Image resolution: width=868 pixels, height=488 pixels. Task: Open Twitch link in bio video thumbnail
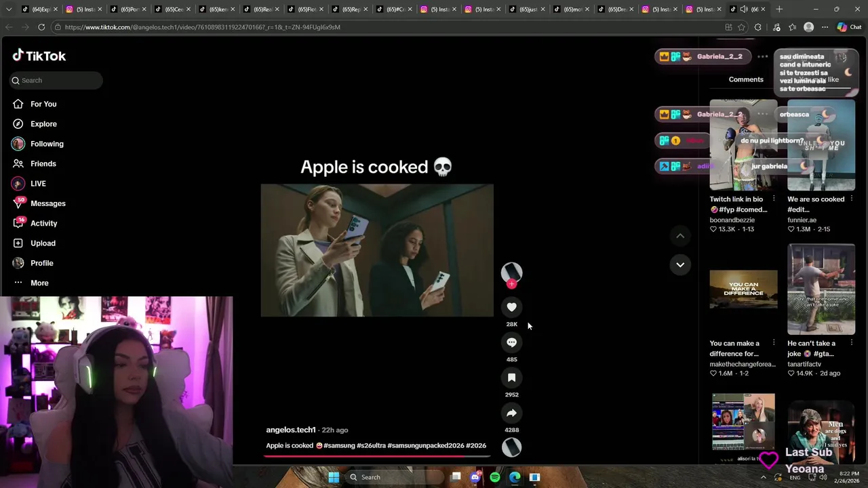click(743, 144)
